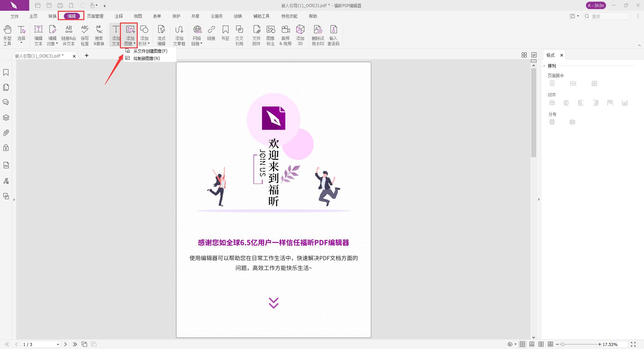The height and width of the screenshot is (349, 644).
Task: Click 输入激活码 in the toolbar
Action: [334, 35]
